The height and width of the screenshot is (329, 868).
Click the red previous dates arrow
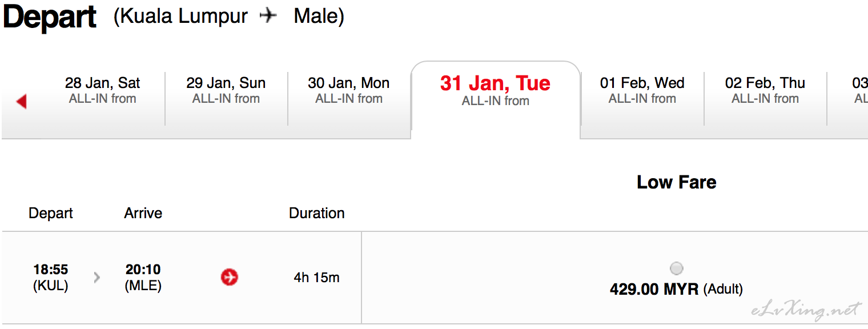22,102
